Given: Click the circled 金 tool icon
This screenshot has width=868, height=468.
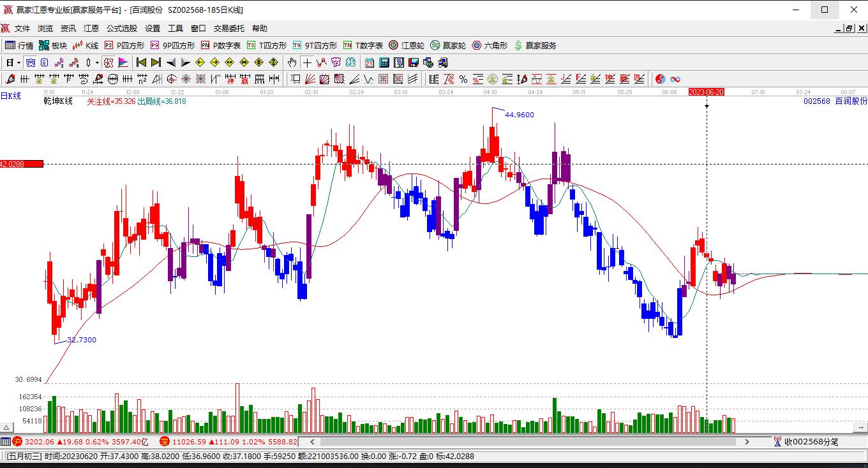Looking at the screenshot, I should click(493, 79).
